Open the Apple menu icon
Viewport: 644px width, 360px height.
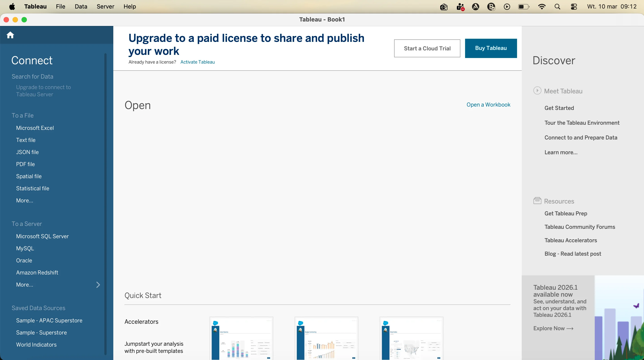point(12,7)
